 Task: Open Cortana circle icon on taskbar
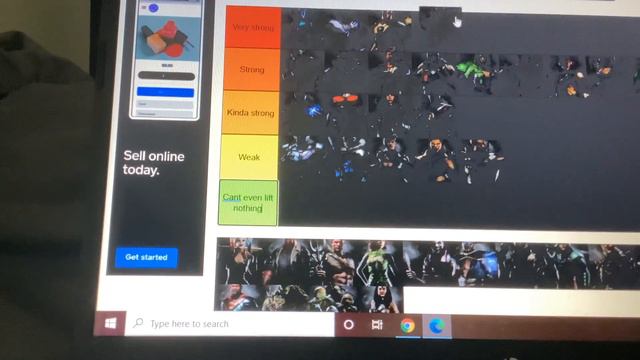pyautogui.click(x=349, y=325)
